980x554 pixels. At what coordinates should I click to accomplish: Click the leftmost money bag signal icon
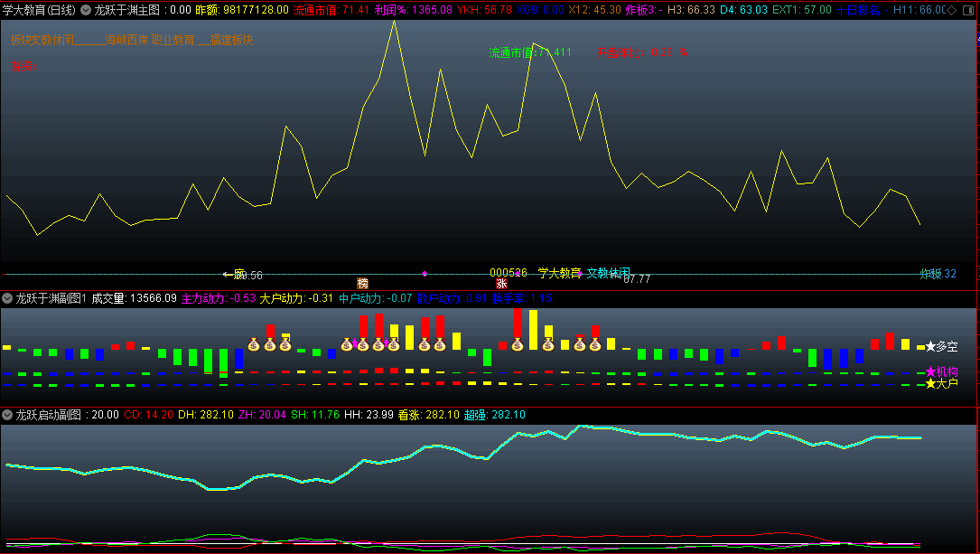tap(254, 344)
